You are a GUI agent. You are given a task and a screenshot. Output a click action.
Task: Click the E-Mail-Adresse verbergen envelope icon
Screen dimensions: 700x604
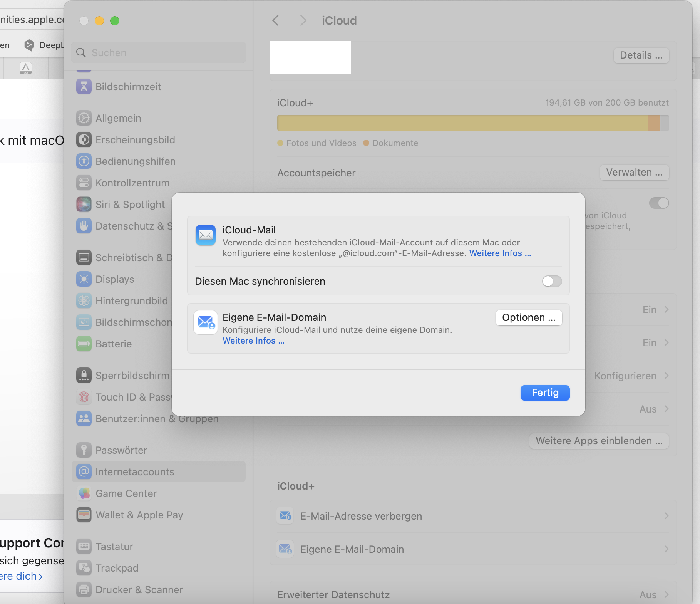285,516
